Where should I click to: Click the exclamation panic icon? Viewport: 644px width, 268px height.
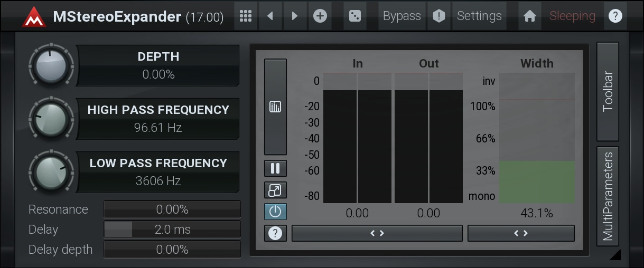click(x=438, y=16)
